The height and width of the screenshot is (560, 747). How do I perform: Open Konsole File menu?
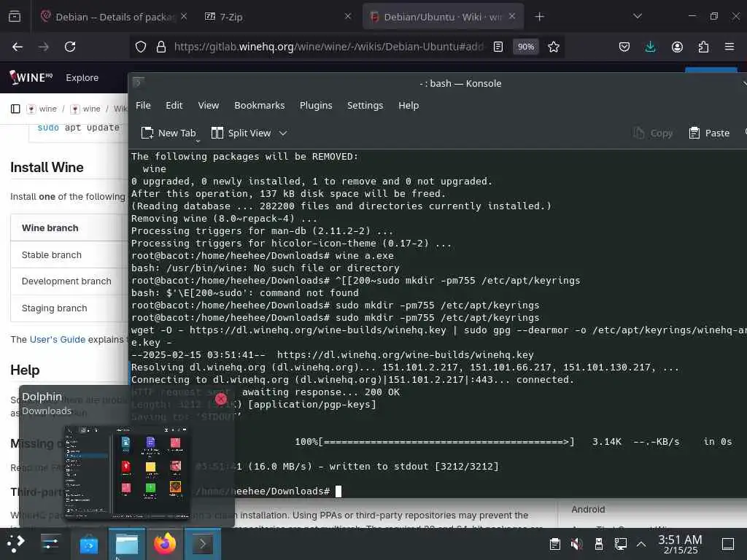point(143,105)
